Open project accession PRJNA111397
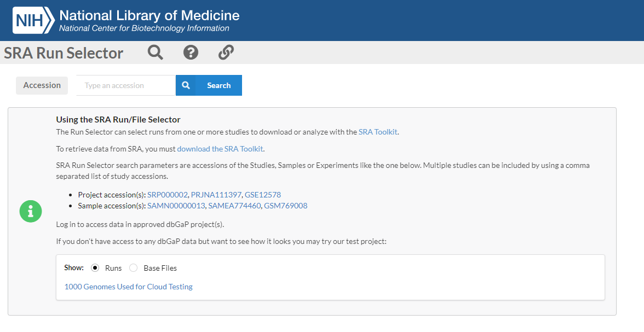This screenshot has width=644, height=332. click(x=216, y=195)
